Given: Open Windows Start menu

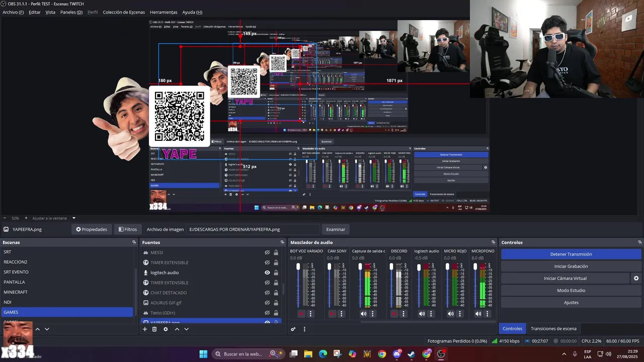Looking at the screenshot, I should pyautogui.click(x=203, y=354).
